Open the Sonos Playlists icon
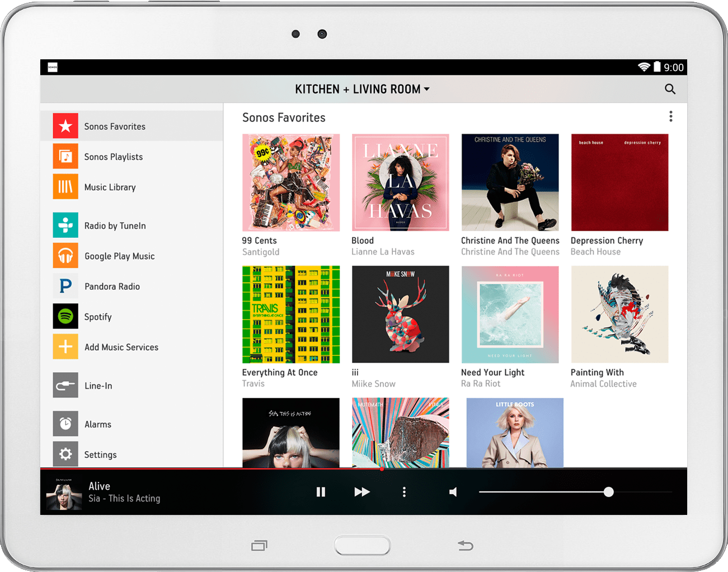 point(65,156)
